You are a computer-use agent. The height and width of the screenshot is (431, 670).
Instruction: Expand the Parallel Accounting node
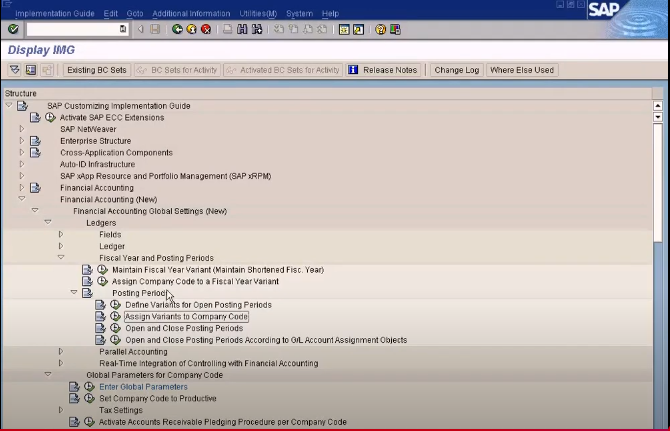61,351
